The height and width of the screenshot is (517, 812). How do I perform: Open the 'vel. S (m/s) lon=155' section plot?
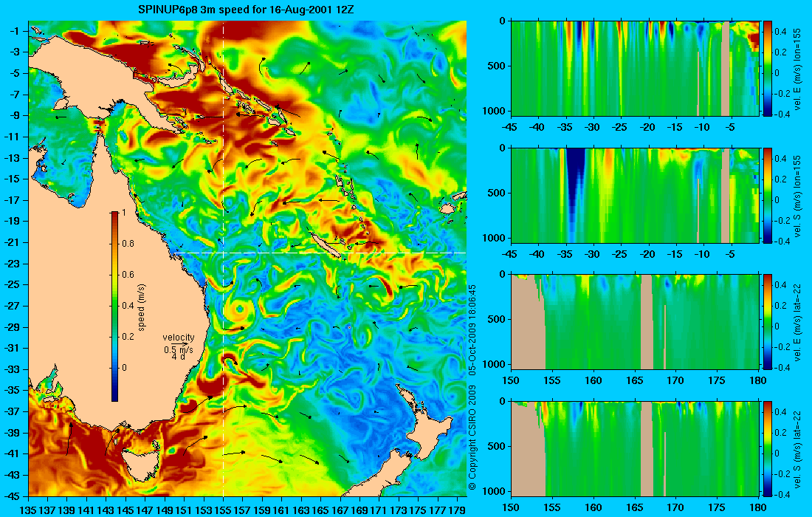635,195
